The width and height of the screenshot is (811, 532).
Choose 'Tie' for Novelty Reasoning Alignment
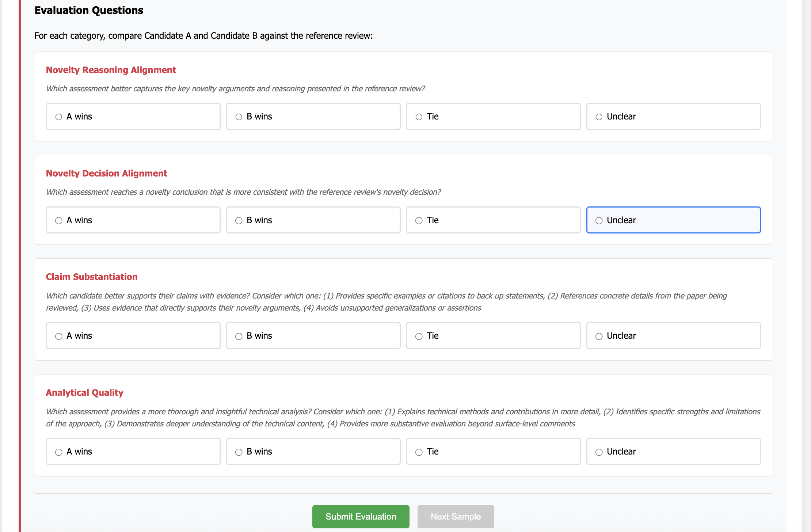(419, 117)
